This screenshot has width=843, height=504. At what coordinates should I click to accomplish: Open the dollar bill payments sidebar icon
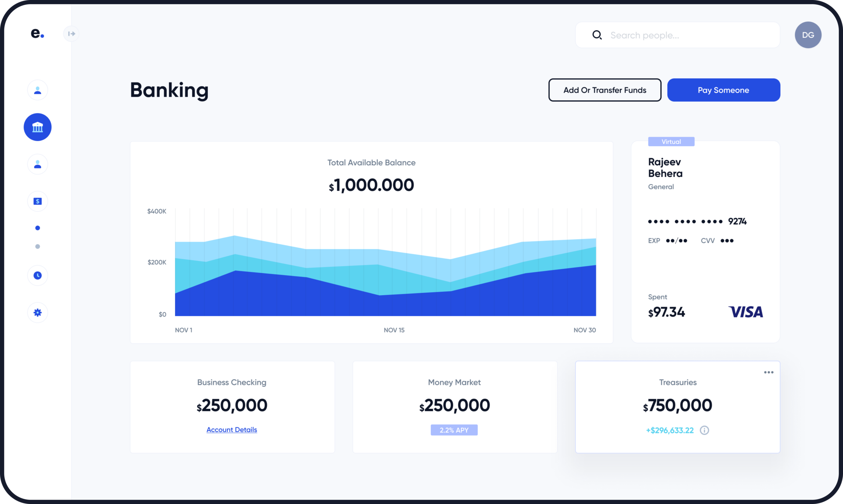coord(38,201)
